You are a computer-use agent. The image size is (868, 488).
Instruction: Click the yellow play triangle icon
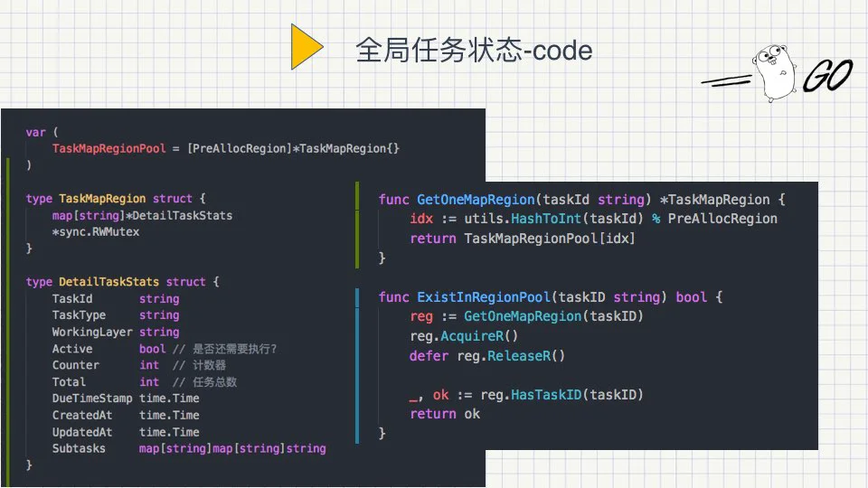(x=307, y=46)
